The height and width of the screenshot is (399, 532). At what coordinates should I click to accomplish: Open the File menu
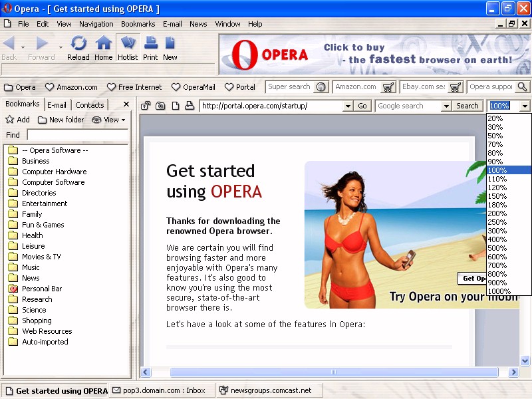click(x=23, y=24)
